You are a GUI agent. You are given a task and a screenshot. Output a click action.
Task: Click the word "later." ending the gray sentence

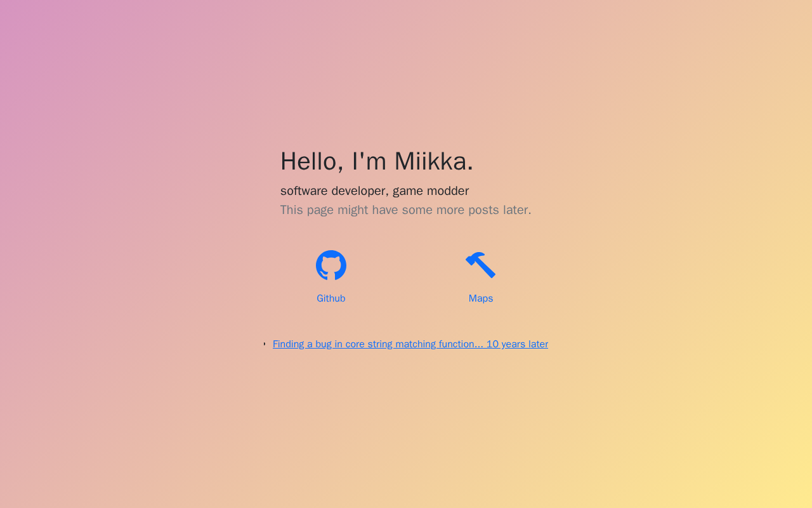(x=517, y=210)
